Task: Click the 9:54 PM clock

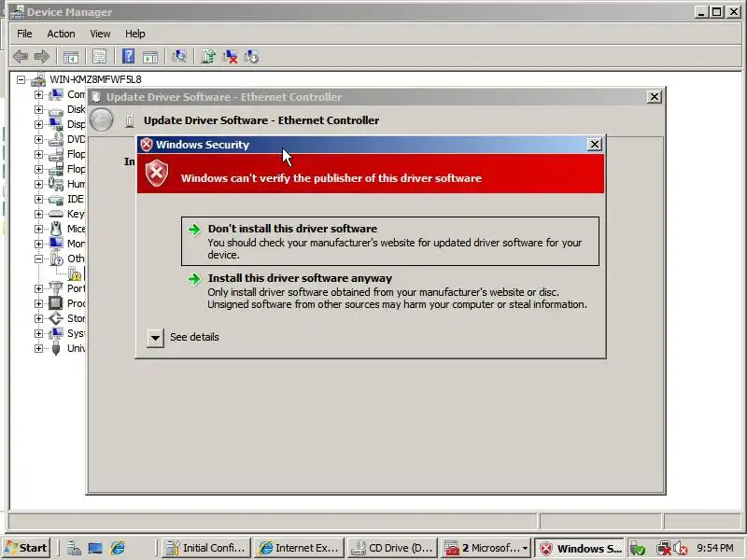Action: [x=715, y=548]
